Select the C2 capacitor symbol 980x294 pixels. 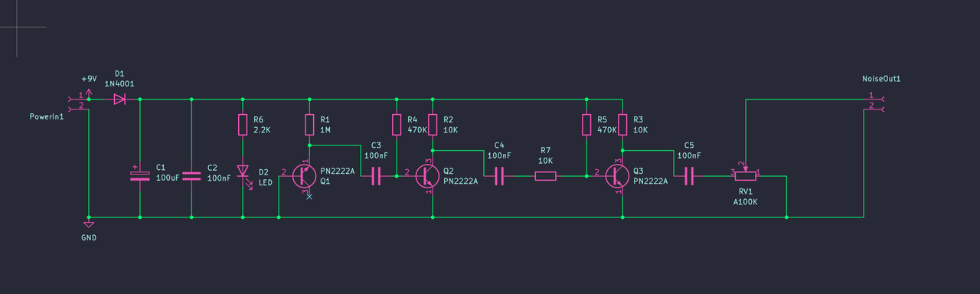point(191,176)
